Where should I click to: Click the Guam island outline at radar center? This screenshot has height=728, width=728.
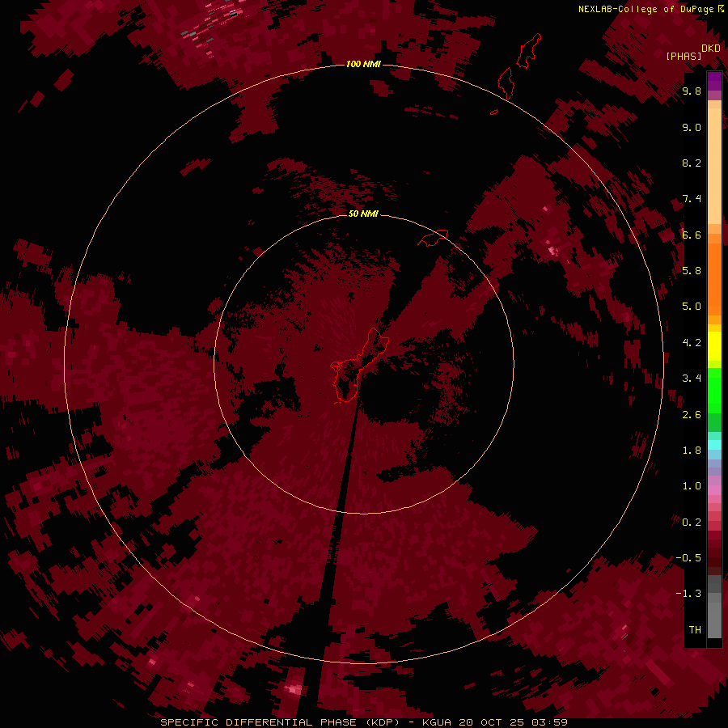pyautogui.click(x=360, y=366)
